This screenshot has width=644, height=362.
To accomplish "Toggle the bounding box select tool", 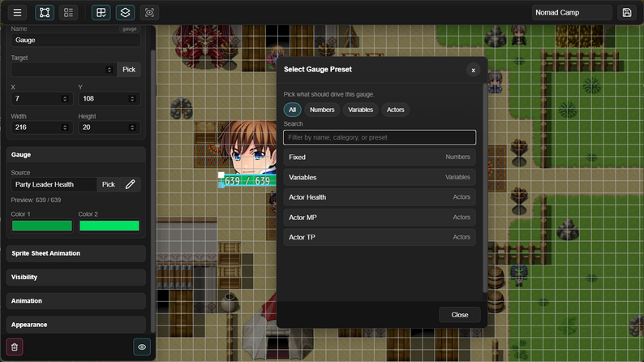I will pos(45,13).
